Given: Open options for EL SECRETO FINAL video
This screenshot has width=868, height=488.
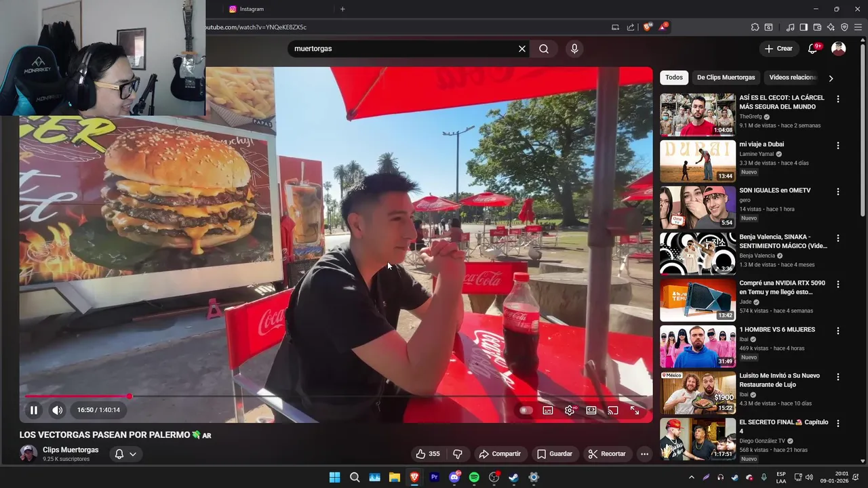Looking at the screenshot, I should coord(838,424).
